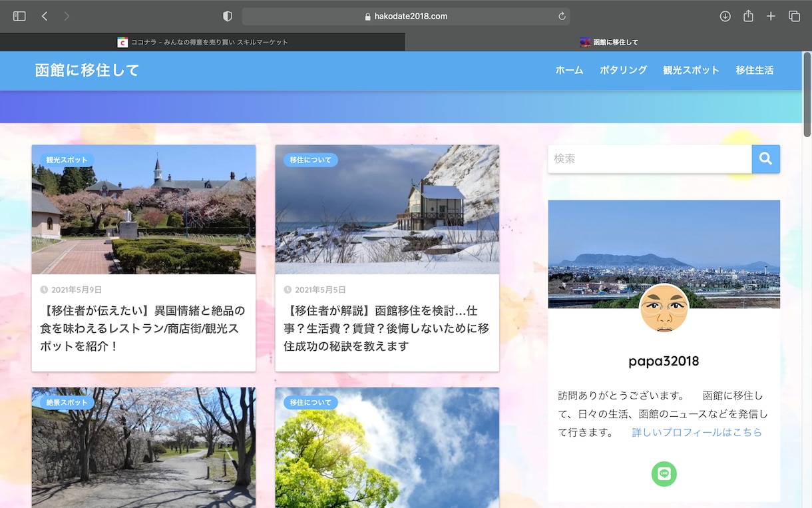Open 詳しいプロフィールはこちら link

click(x=697, y=432)
